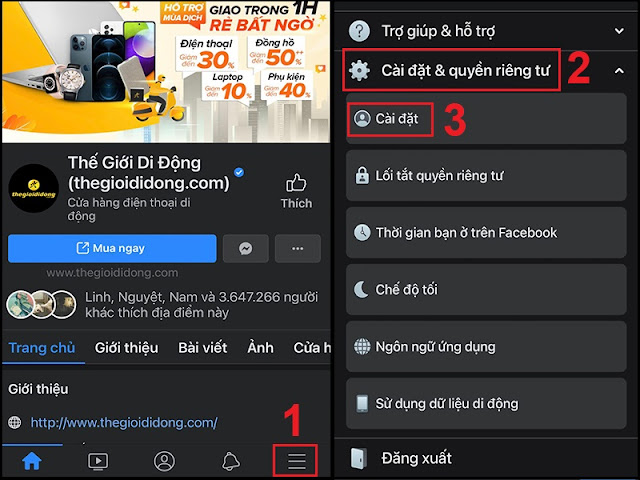Collapse Cài đặt & quyền riêng tư chevron

point(619,71)
